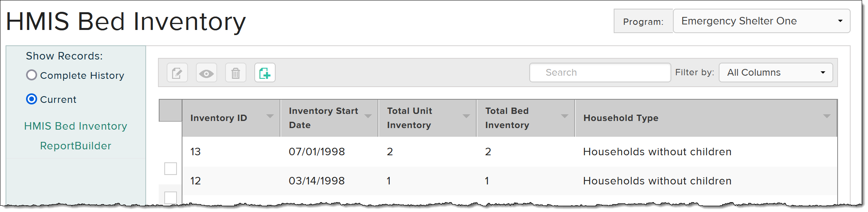Click the view record eye icon
The image size is (868, 212).
pos(206,73)
